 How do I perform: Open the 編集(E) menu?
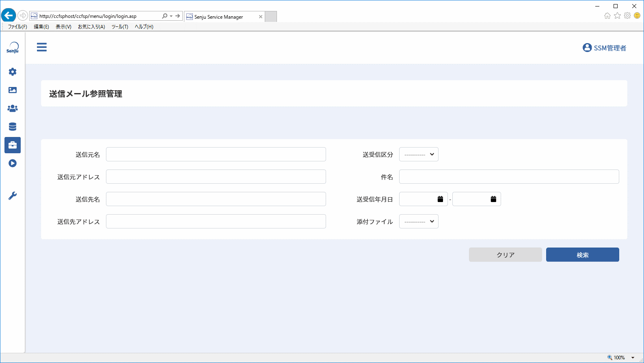tap(41, 27)
